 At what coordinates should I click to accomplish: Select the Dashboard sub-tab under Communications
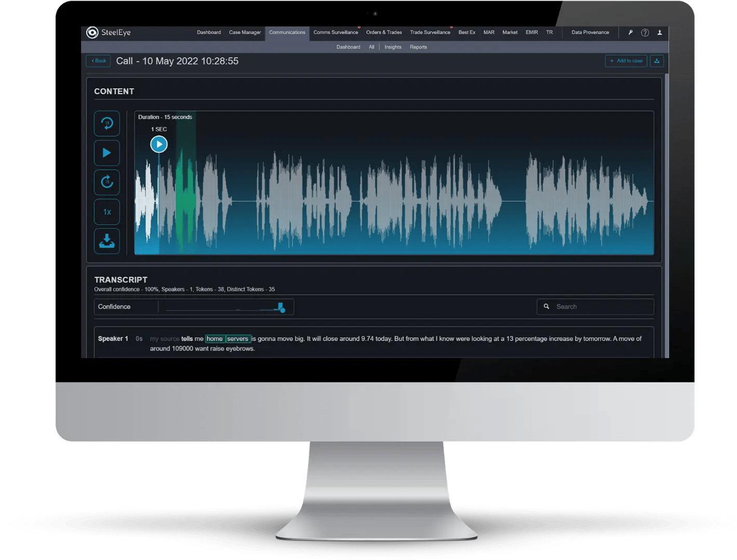tap(348, 47)
